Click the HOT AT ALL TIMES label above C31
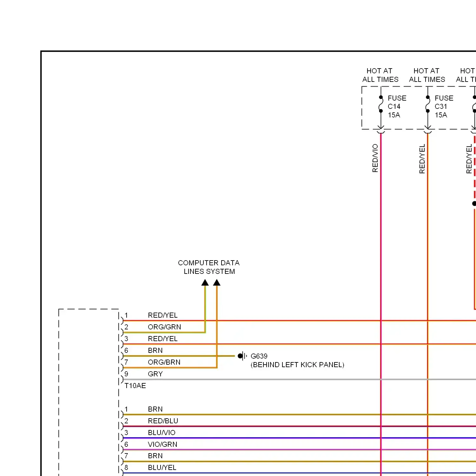The height and width of the screenshot is (476, 476). point(427,75)
